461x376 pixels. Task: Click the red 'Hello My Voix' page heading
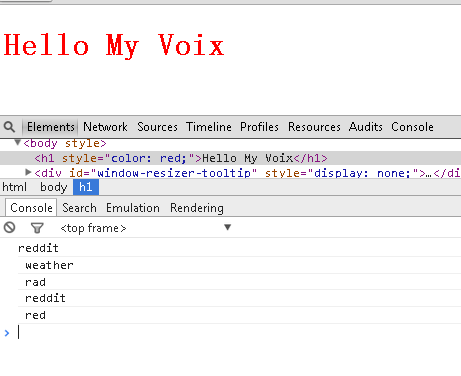click(114, 46)
